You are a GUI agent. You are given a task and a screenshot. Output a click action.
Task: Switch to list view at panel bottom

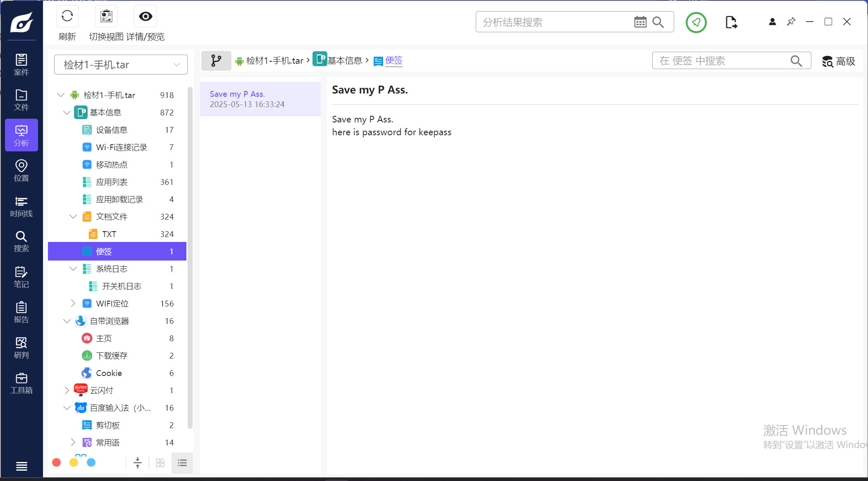pyautogui.click(x=182, y=462)
